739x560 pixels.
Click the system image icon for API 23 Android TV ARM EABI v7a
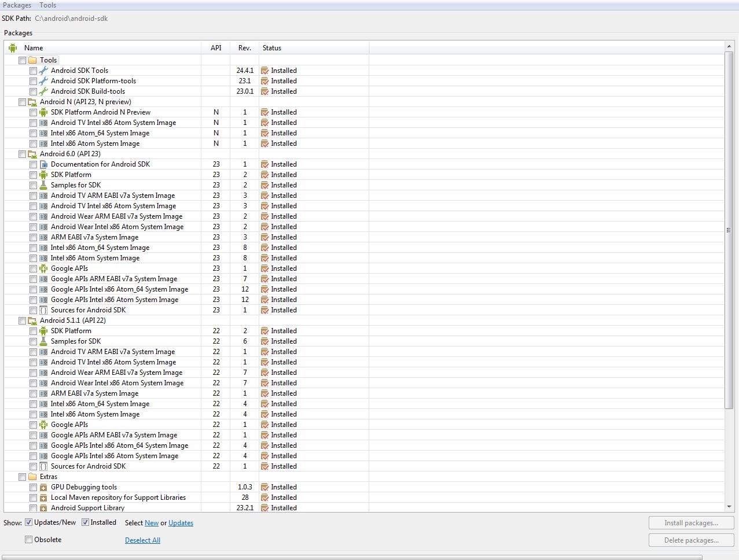pos(43,196)
